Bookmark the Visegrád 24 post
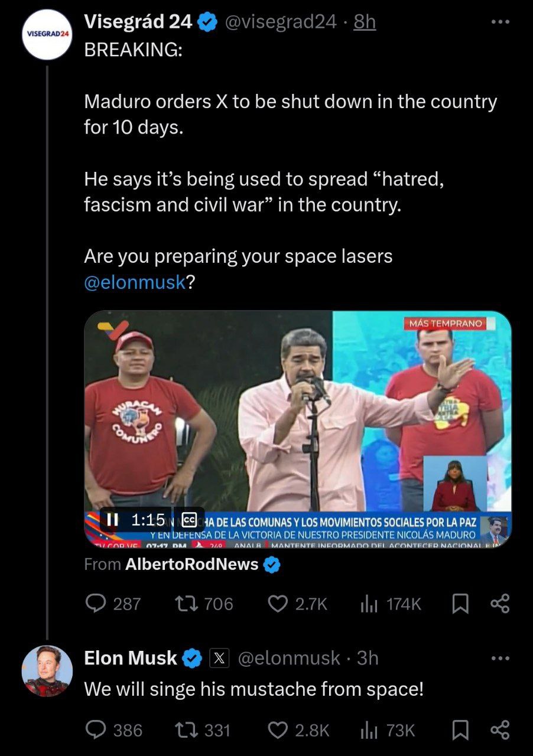The height and width of the screenshot is (756, 533). click(459, 603)
